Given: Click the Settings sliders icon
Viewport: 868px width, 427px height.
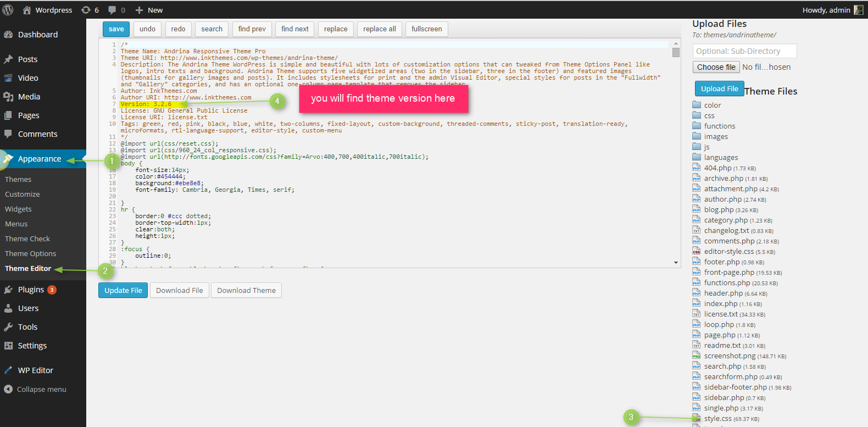Looking at the screenshot, I should (x=8, y=346).
